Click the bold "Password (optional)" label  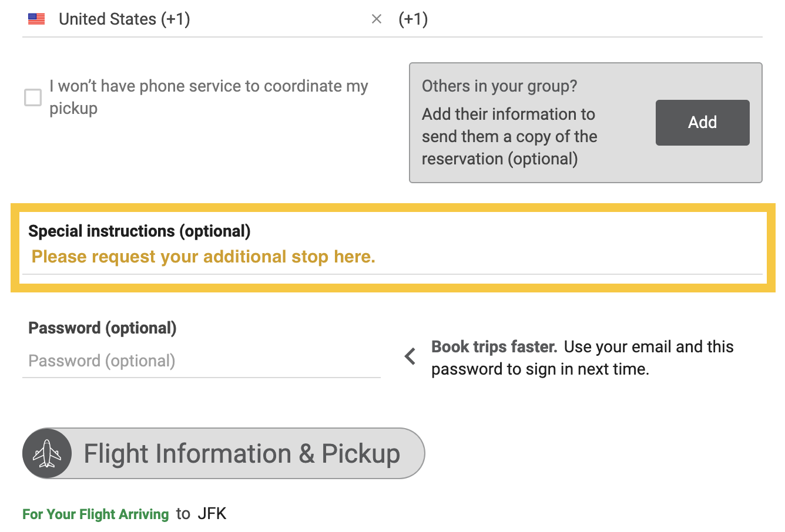102,328
